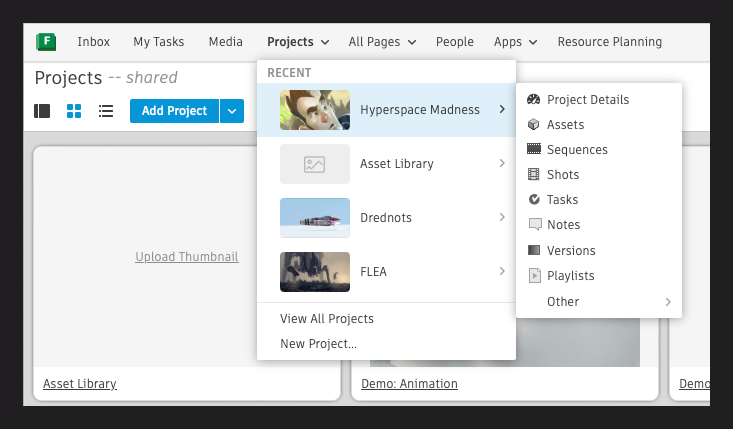Click the green ShotGrid logo icon
The height and width of the screenshot is (429, 733).
coord(46,42)
